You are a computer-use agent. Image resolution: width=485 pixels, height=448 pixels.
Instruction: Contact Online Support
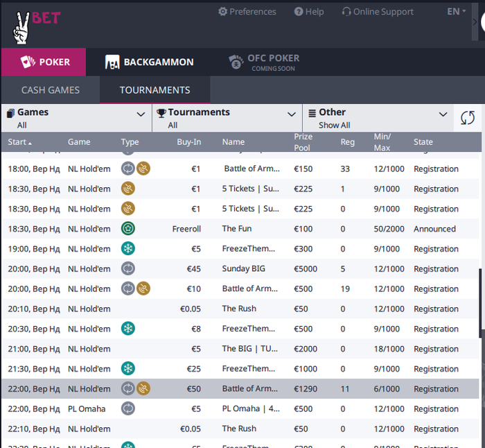click(x=378, y=12)
